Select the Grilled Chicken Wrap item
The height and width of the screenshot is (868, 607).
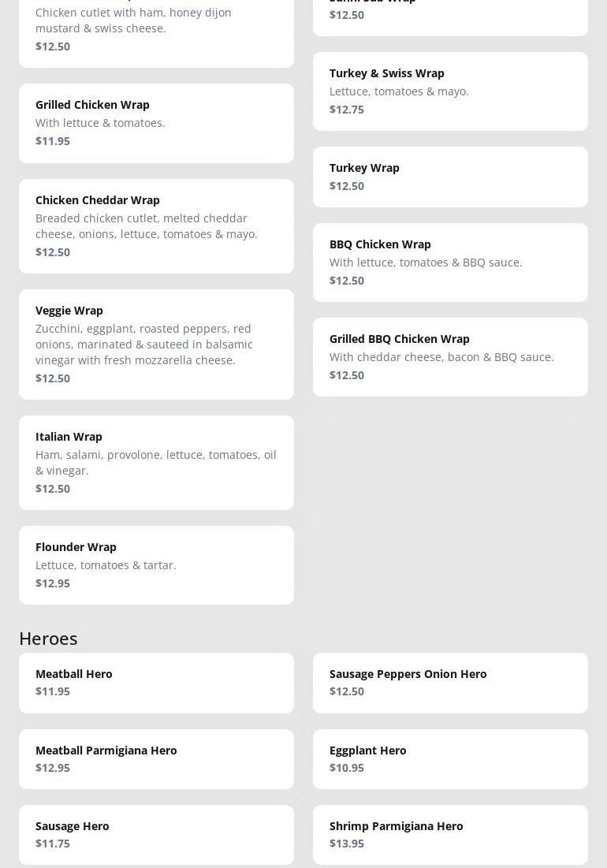click(x=156, y=123)
